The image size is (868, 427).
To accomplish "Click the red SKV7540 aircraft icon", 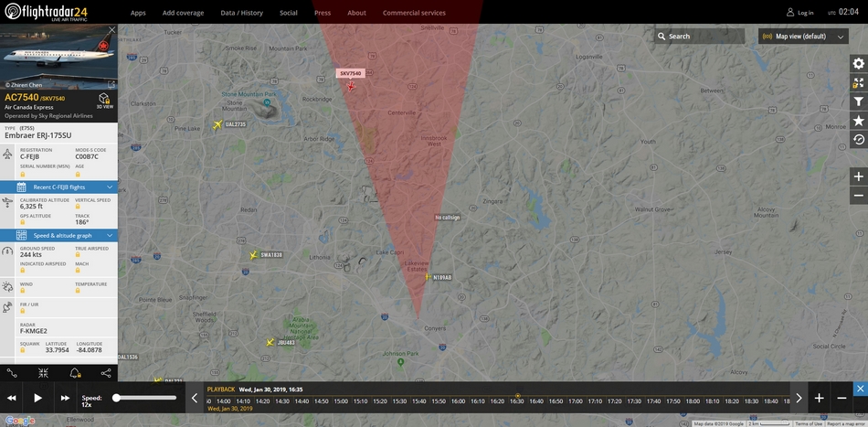I will 351,86.
